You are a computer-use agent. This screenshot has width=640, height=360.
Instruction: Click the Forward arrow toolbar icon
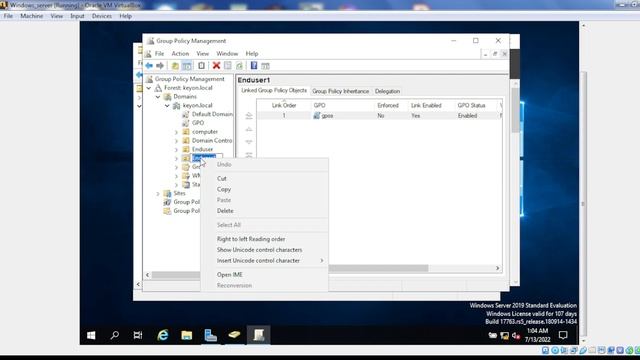pos(160,66)
